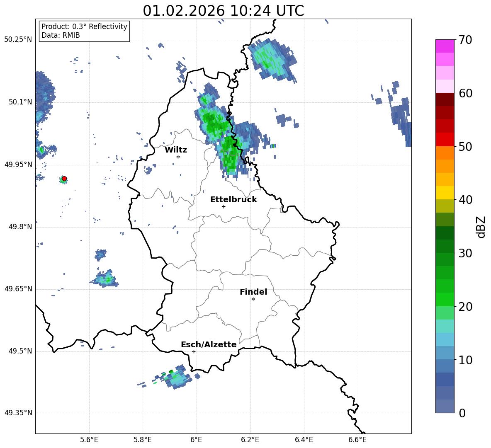Click the dBZ colorbar axis label
491x448 pixels.
(x=481, y=227)
